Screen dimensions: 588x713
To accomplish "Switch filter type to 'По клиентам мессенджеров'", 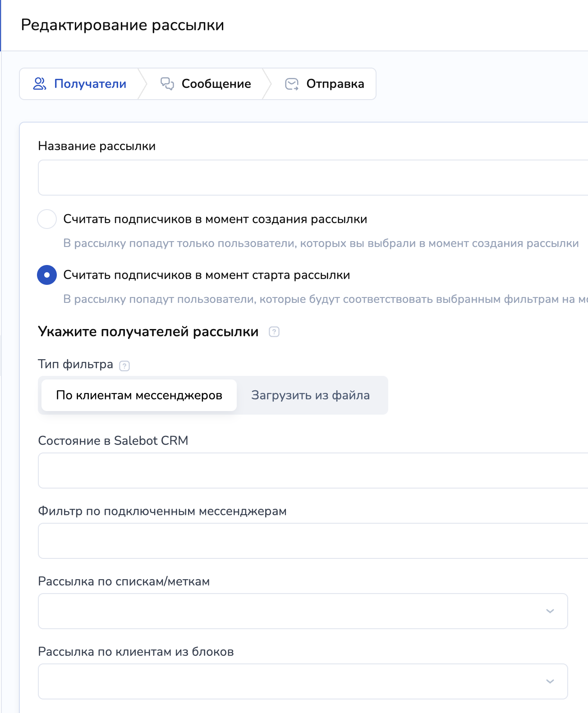I will click(139, 395).
